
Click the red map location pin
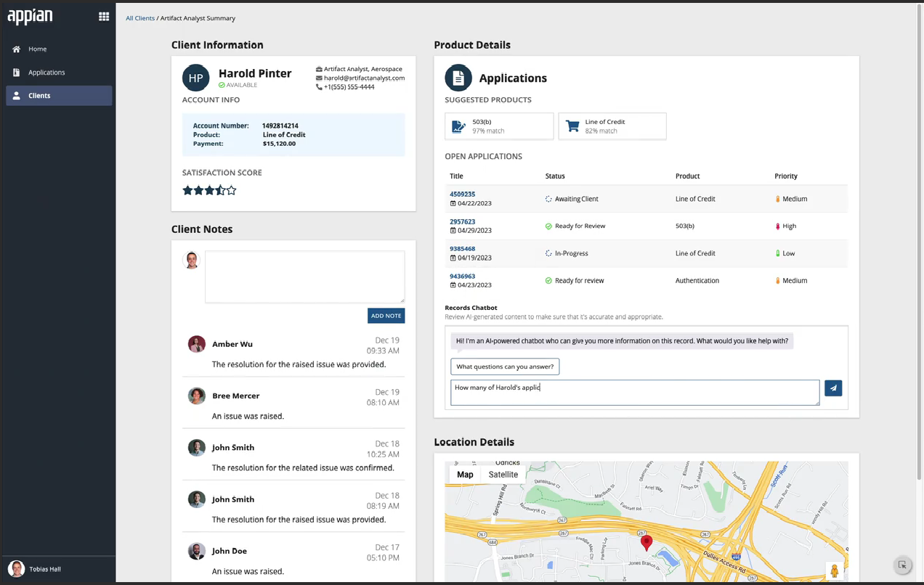coord(646,542)
